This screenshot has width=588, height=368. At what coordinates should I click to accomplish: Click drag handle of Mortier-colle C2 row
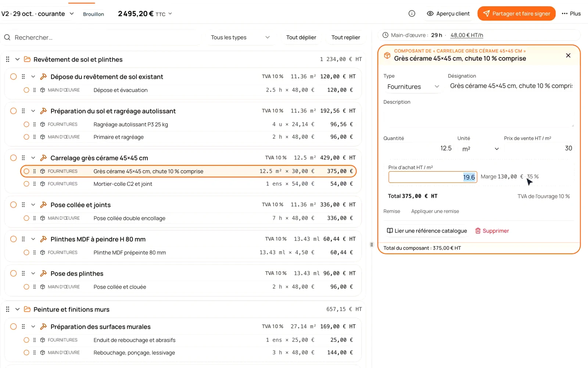point(35,184)
